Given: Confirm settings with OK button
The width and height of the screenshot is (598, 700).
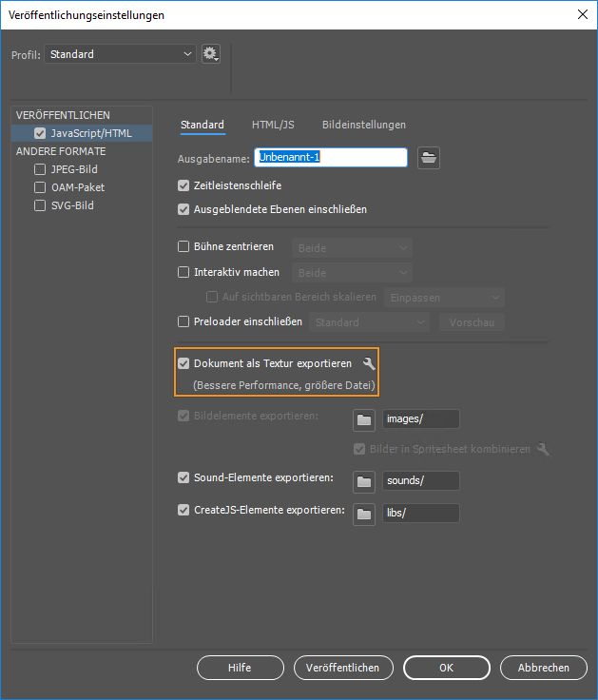Looking at the screenshot, I should coord(446,668).
